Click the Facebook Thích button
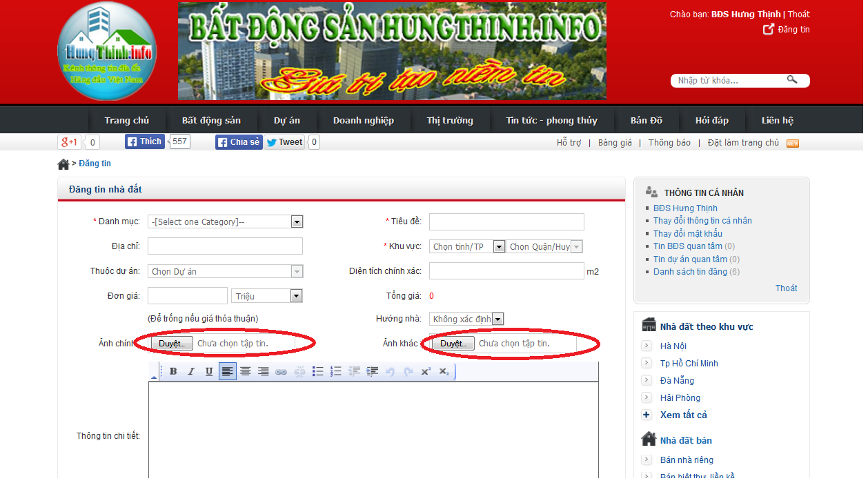The width and height of the screenshot is (868, 483). point(145,141)
